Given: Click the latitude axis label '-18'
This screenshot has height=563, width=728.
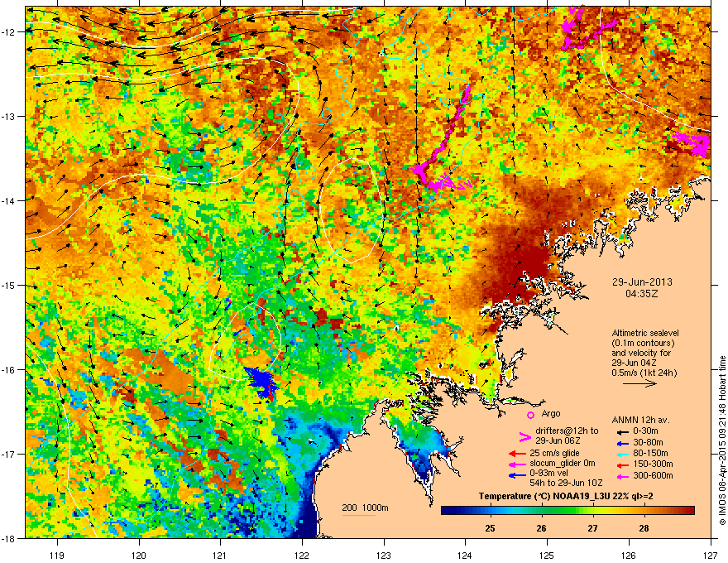Looking at the screenshot, I should click(9, 539).
